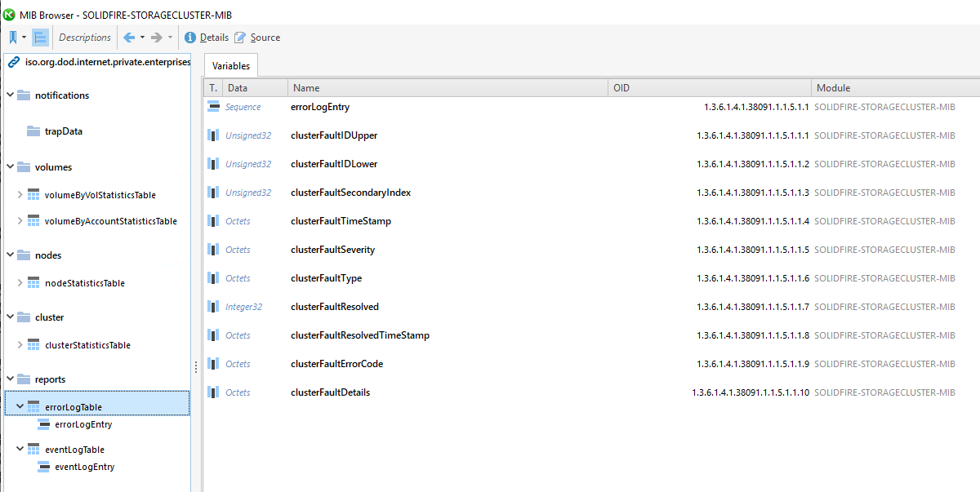This screenshot has height=492, width=980.
Task: Click volumeByAccountStatisticsTable table icon
Action: [33, 221]
